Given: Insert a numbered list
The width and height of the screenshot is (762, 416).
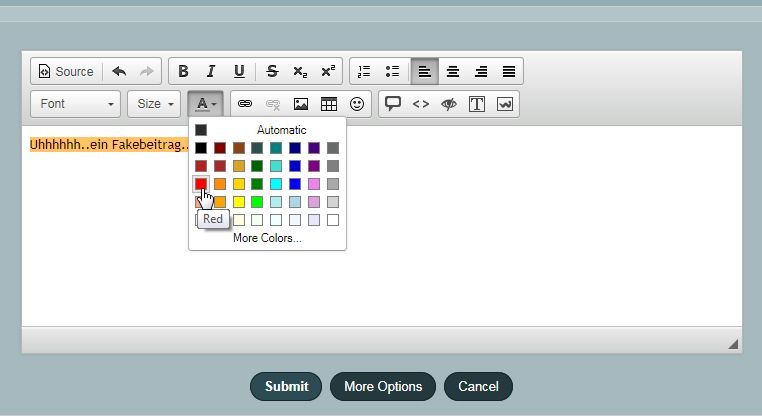Looking at the screenshot, I should [364, 72].
